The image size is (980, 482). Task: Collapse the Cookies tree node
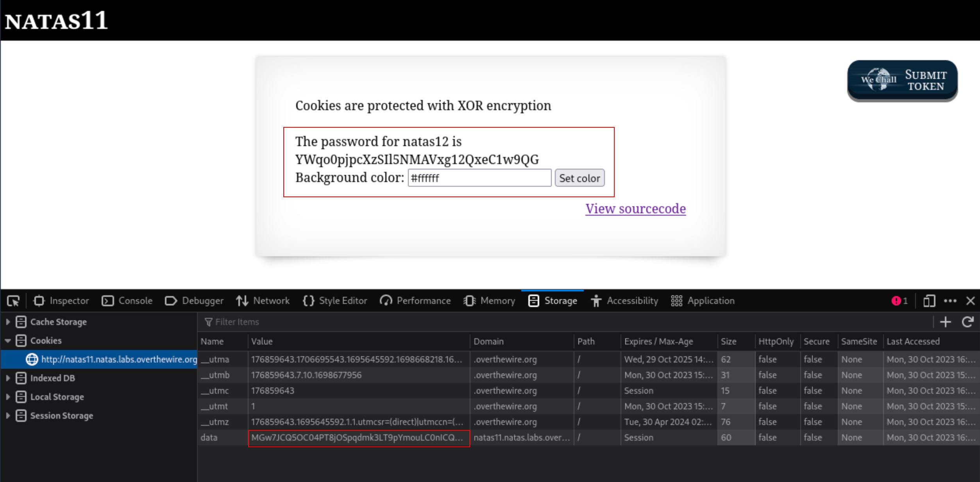click(8, 341)
